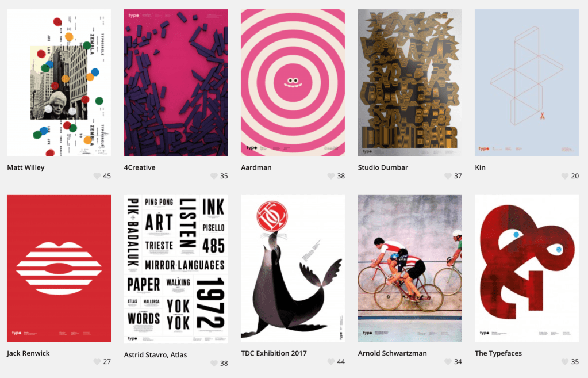The image size is (588, 378).
Task: Open the Jack Renwick red lips poster
Action: (59, 268)
